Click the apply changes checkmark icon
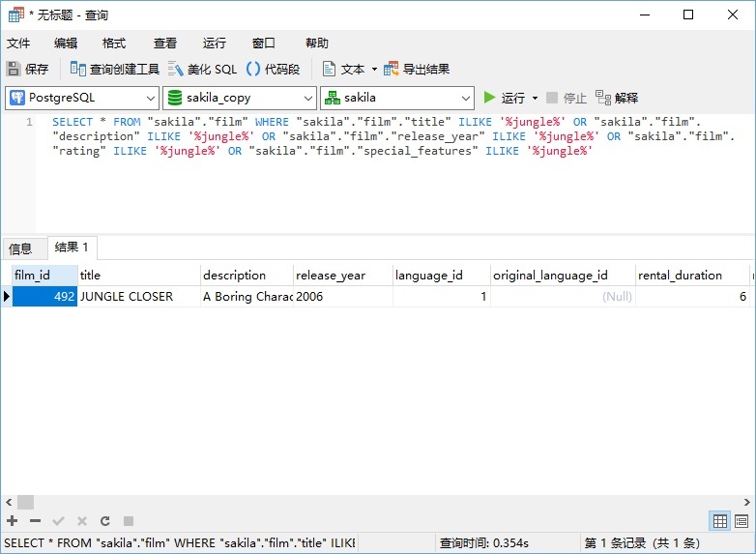 (x=58, y=521)
